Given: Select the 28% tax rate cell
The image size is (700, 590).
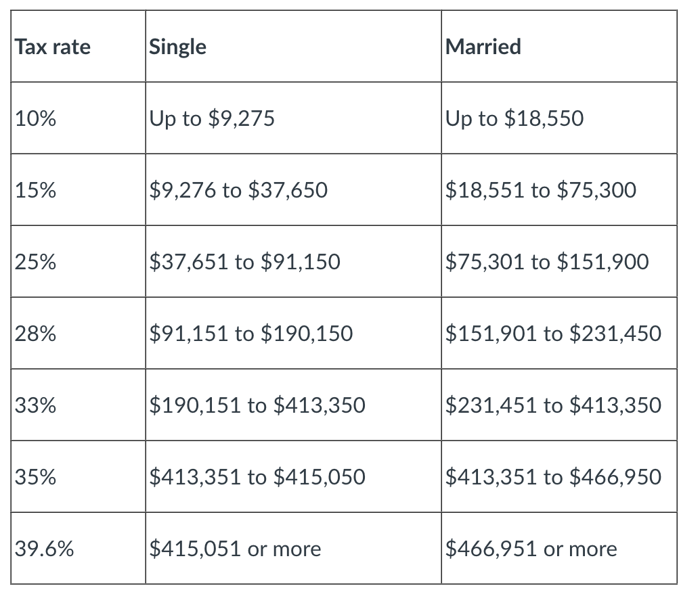Looking at the screenshot, I should (36, 334).
